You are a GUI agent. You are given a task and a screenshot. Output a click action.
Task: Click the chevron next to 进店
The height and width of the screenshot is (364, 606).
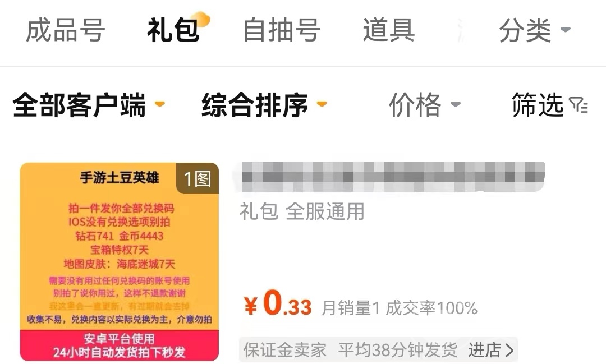509,351
